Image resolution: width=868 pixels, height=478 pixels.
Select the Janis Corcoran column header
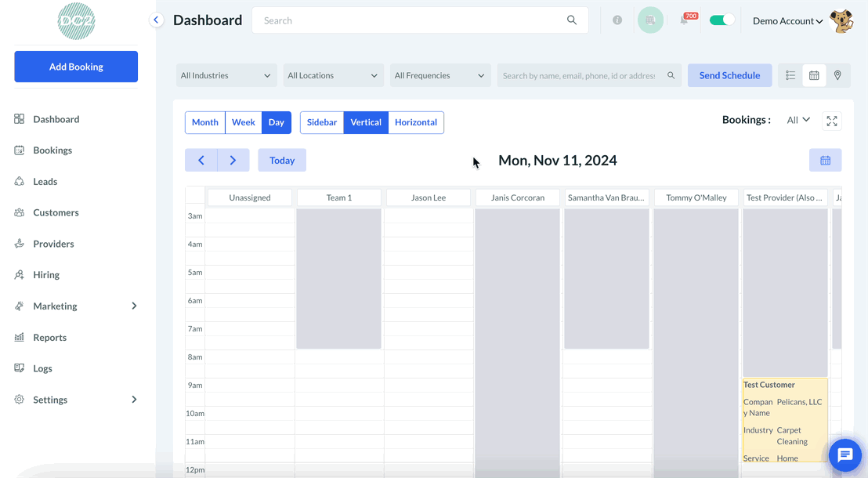pyautogui.click(x=518, y=197)
